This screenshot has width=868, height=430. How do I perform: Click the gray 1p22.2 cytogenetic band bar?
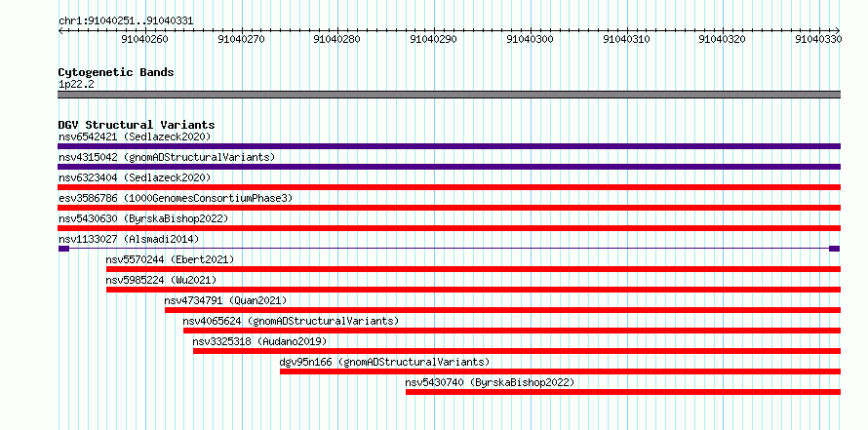[x=449, y=95]
